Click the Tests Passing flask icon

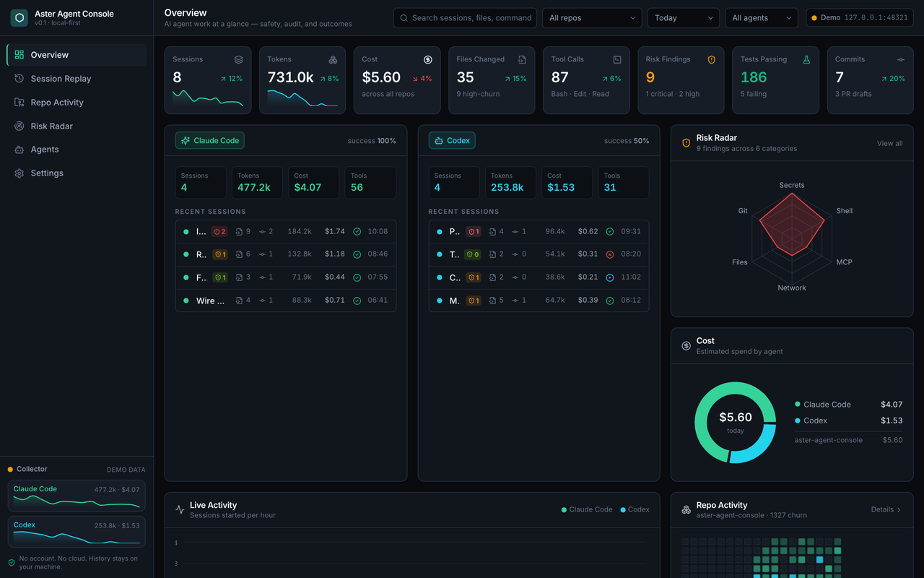coord(806,60)
